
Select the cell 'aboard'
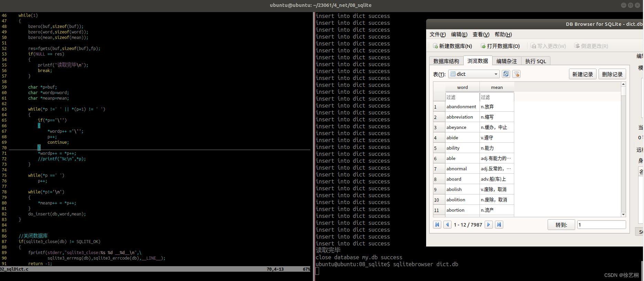462,179
